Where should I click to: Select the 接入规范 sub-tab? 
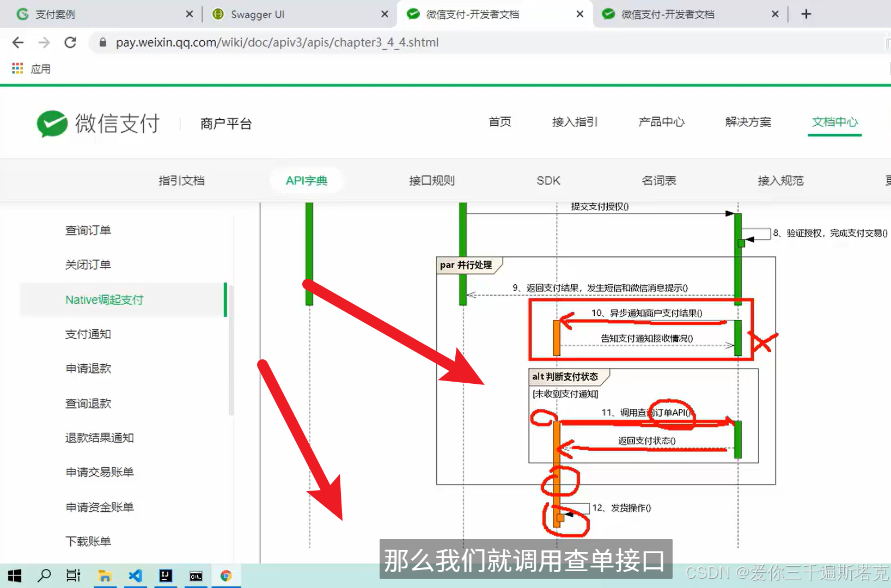[781, 181]
